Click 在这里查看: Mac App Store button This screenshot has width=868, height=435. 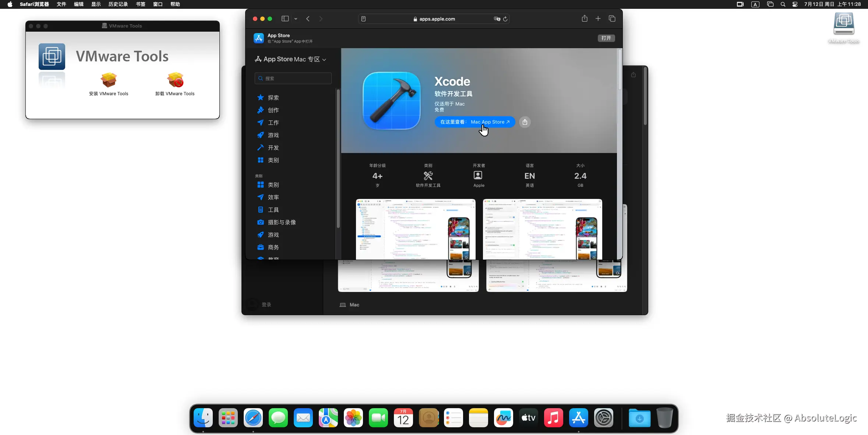(x=475, y=122)
